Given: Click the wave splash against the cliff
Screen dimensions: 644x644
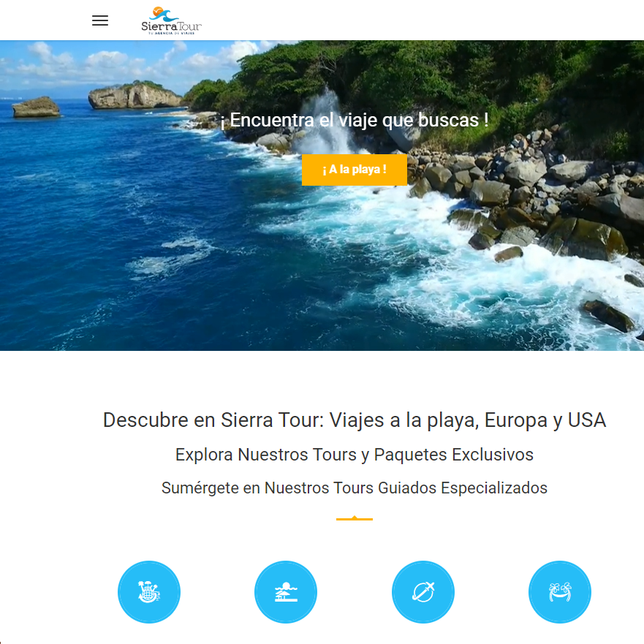Looking at the screenshot, I should tap(326, 124).
